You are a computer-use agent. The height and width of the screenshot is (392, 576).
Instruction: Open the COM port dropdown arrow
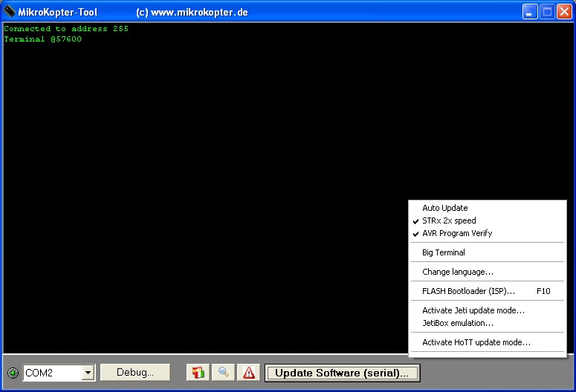(88, 373)
